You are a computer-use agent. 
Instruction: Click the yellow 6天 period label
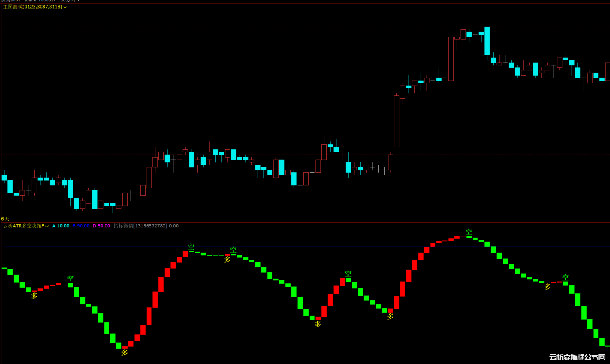pos(5,219)
